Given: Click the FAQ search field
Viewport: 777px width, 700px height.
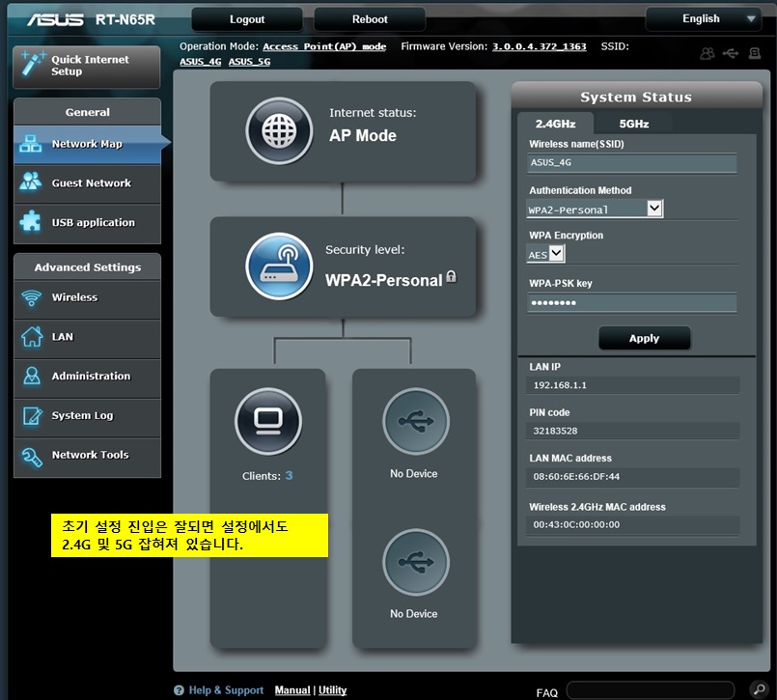Looking at the screenshot, I should pos(651,689).
